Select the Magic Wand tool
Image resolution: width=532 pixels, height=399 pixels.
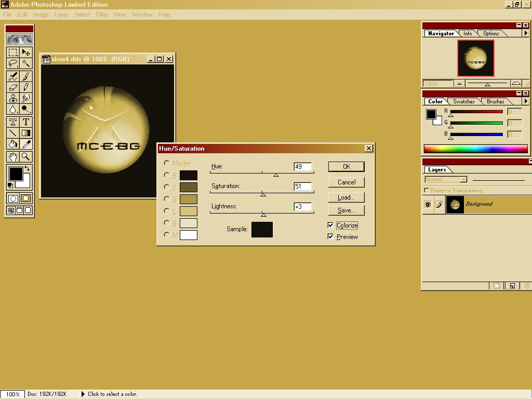point(25,63)
